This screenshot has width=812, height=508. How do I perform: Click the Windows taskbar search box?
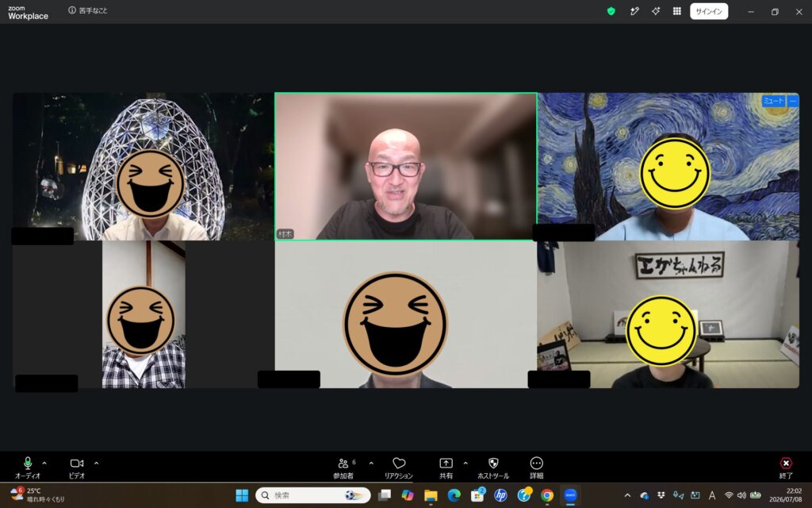coord(313,495)
